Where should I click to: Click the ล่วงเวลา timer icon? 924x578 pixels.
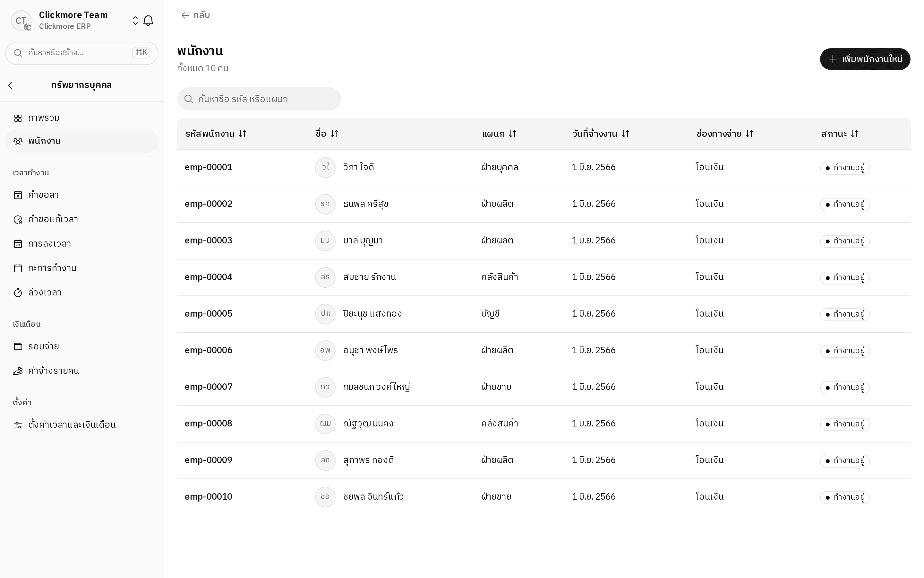point(18,293)
